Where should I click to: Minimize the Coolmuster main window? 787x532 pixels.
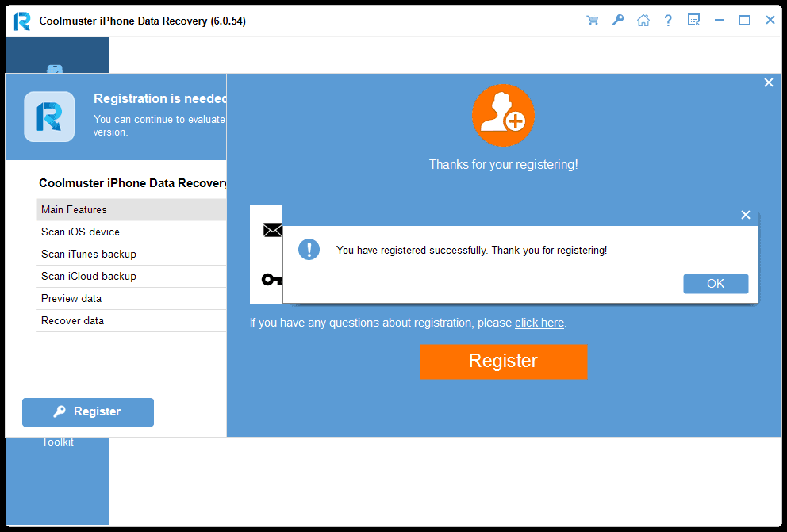[x=720, y=21]
